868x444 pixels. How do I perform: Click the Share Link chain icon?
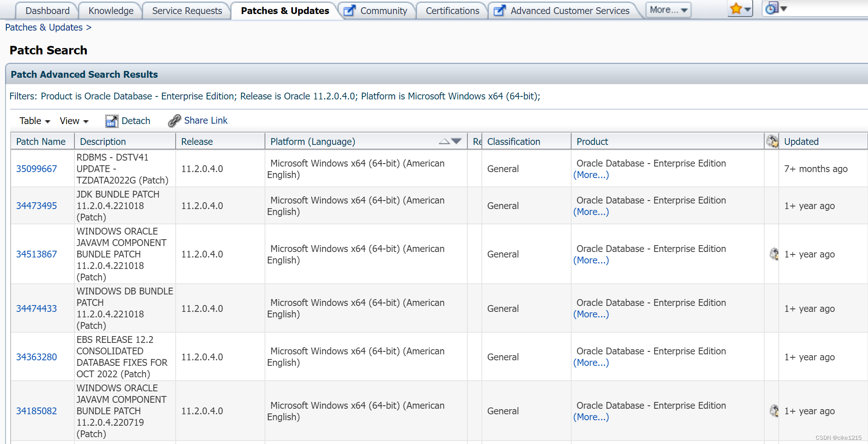tap(174, 120)
